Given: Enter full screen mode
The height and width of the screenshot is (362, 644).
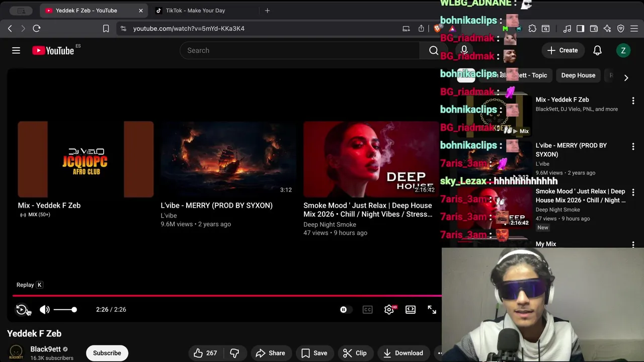Looking at the screenshot, I should coord(432,310).
